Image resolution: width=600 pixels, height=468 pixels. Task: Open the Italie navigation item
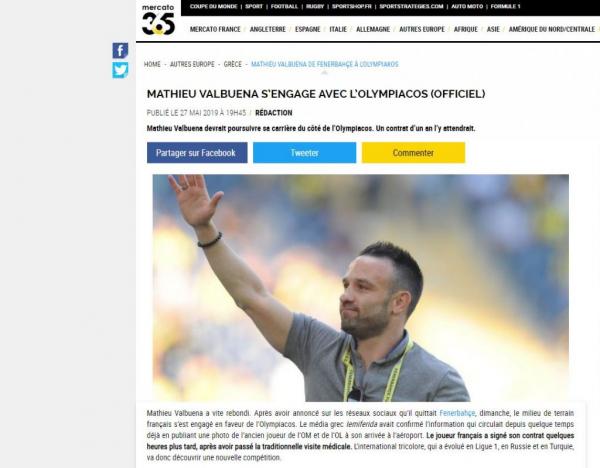[x=338, y=29]
